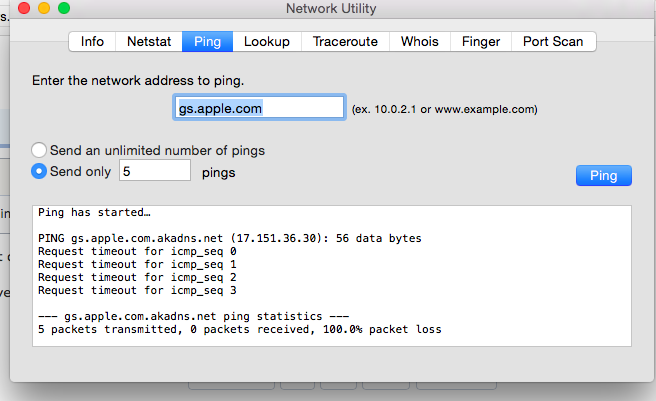Select the Port Scan tab
Screen dimensions: 656x401
(553, 41)
